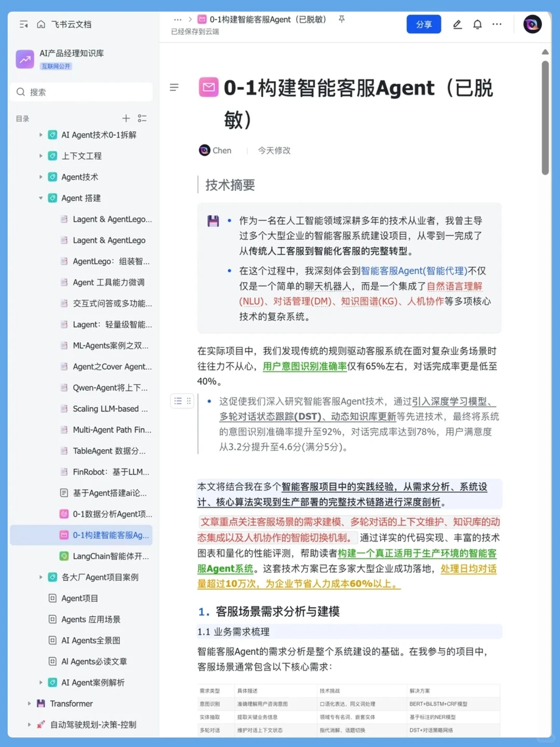
Task: Expand 各大厂Agent项目案例 section
Action: point(41,577)
